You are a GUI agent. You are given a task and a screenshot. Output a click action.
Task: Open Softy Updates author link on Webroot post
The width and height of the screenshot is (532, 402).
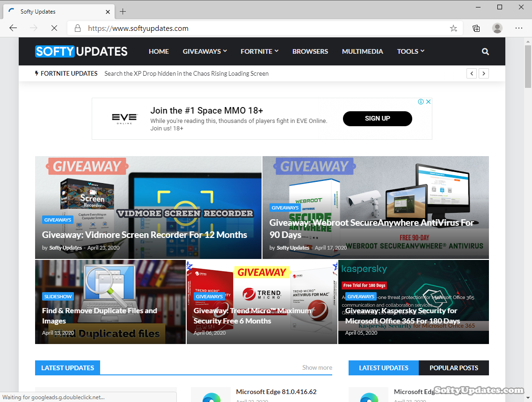(x=293, y=248)
